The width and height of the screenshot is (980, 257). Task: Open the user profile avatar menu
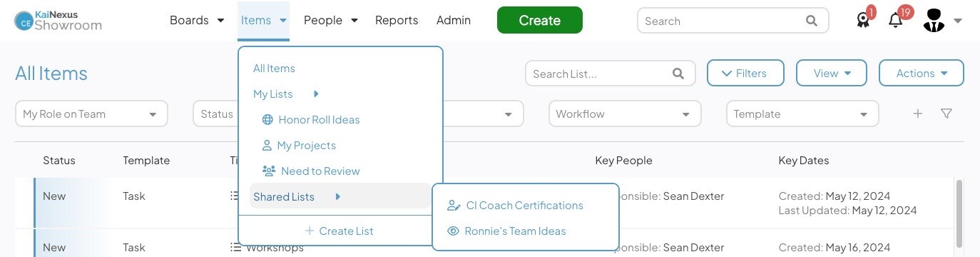tap(934, 20)
